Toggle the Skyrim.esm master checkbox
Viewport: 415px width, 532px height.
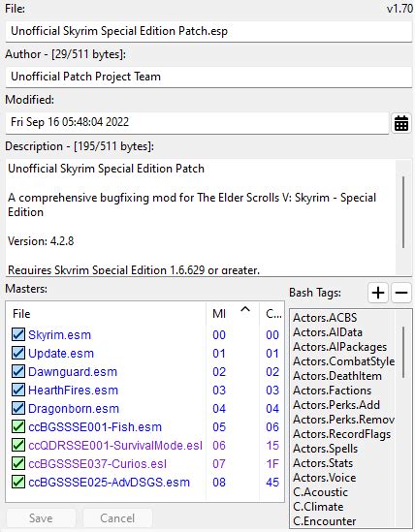(x=18, y=334)
